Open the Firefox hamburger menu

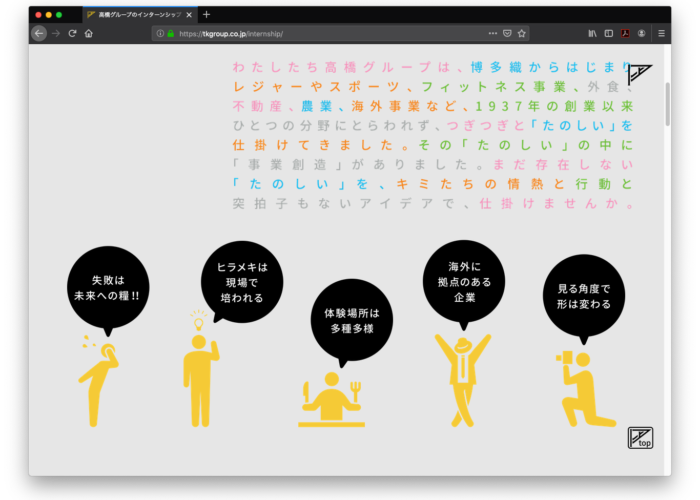[x=660, y=33]
